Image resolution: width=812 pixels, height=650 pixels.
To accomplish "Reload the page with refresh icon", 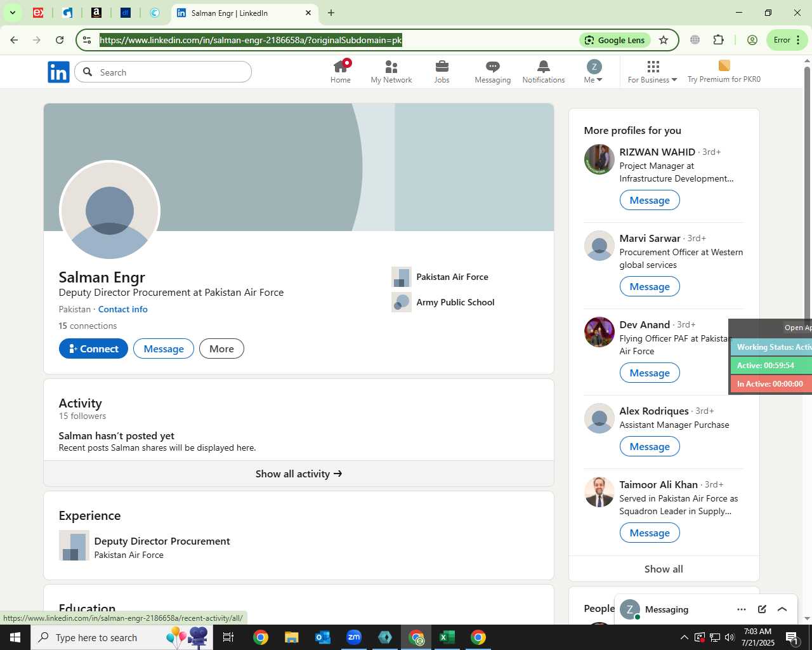I will coord(60,40).
